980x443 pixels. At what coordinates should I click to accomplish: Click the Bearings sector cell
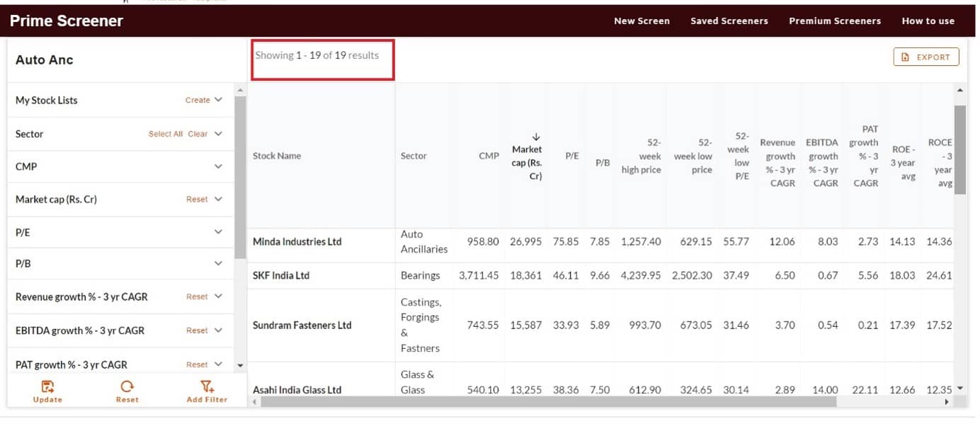click(x=420, y=275)
